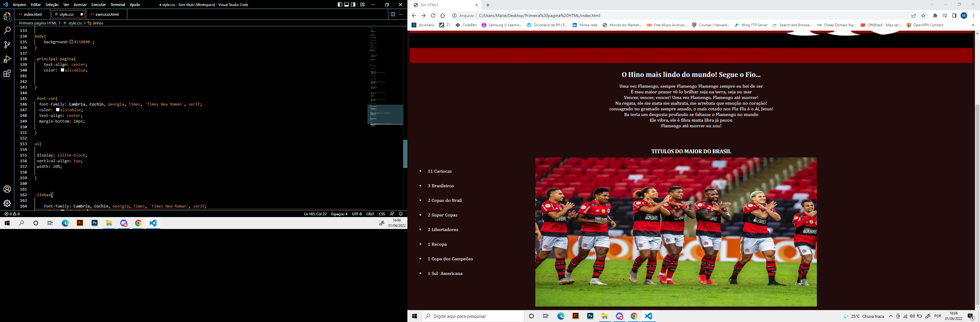Share this page using the Chrome share icon
Image resolution: width=980 pixels, height=322 pixels.
pyautogui.click(x=913, y=16)
